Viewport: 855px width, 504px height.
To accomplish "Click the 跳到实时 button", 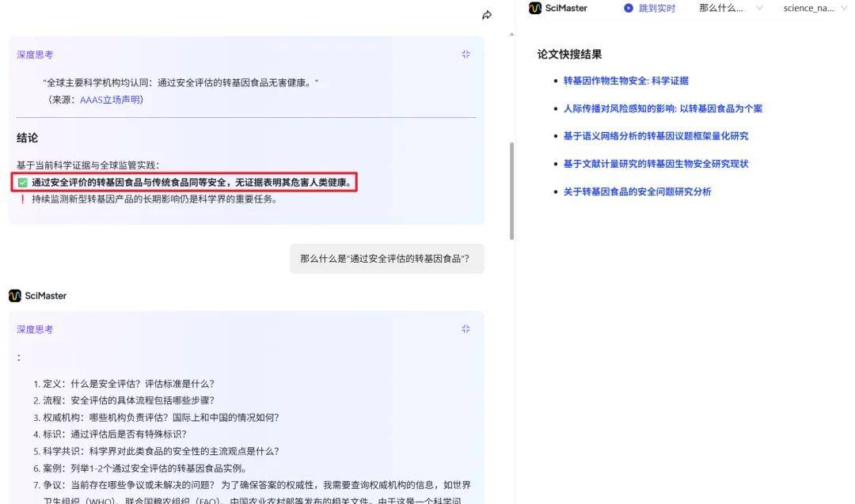I will coord(649,9).
